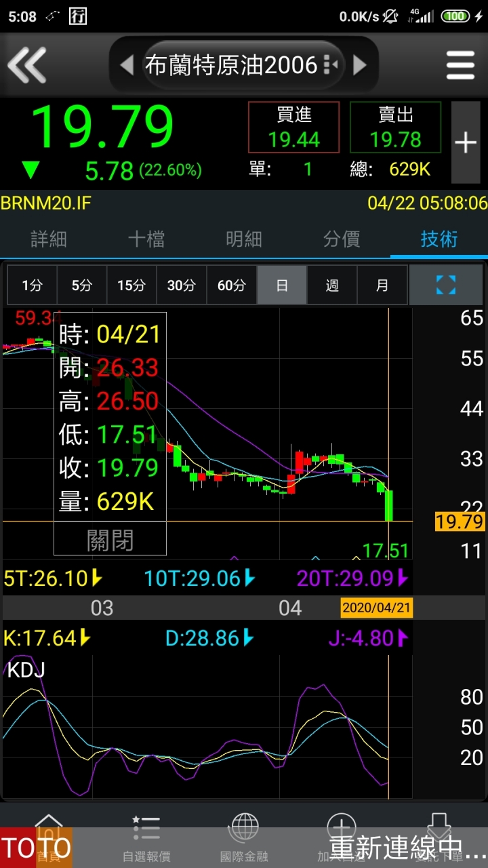Image resolution: width=488 pixels, height=868 pixels.
Task: Tap the 行 app notification icon in status bar
Action: click(x=78, y=17)
